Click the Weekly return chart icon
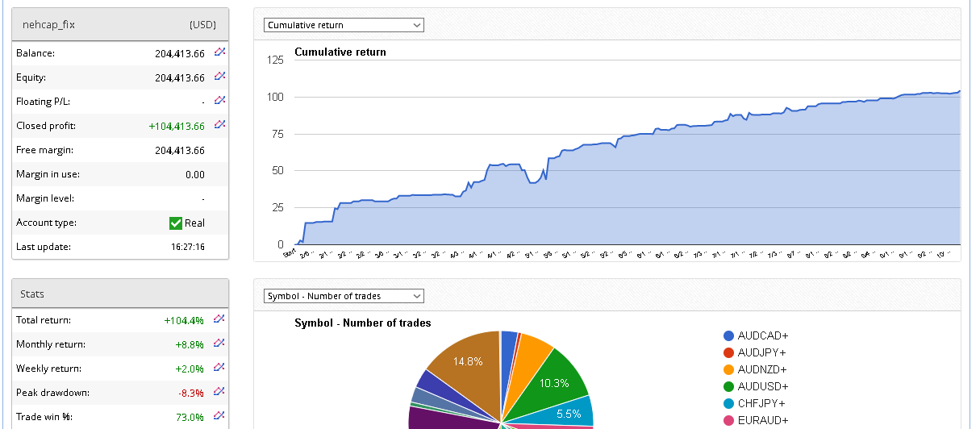Image resolution: width=980 pixels, height=429 pixels. (219, 368)
